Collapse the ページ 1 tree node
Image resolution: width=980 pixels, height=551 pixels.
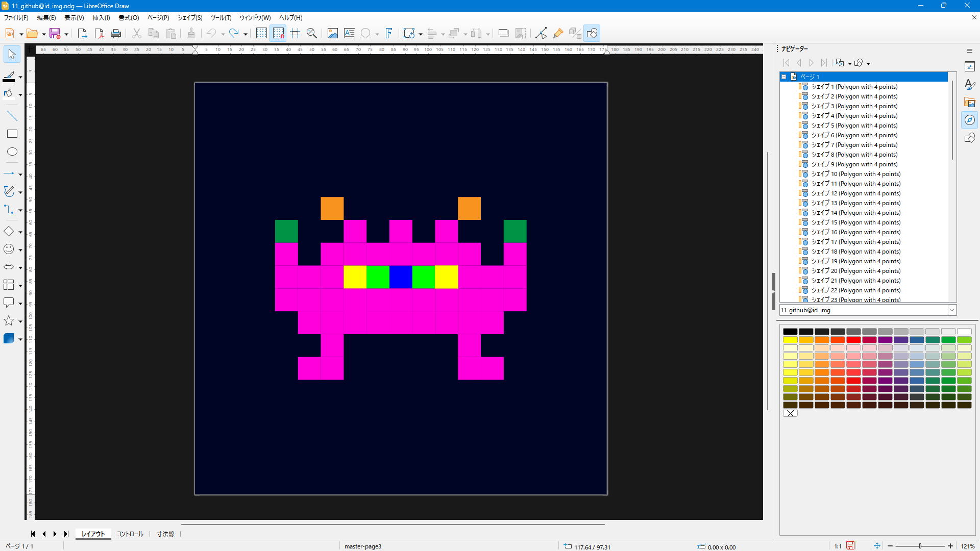pos(784,77)
